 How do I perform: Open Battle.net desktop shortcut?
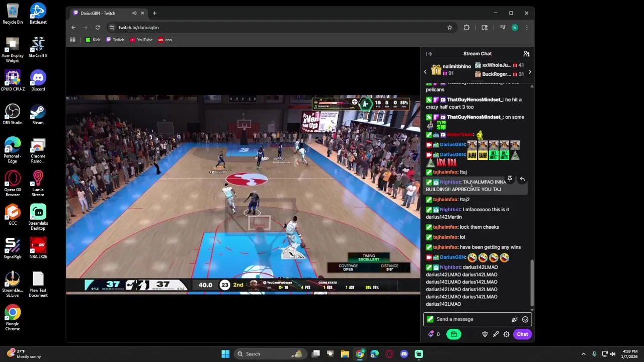[x=38, y=14]
